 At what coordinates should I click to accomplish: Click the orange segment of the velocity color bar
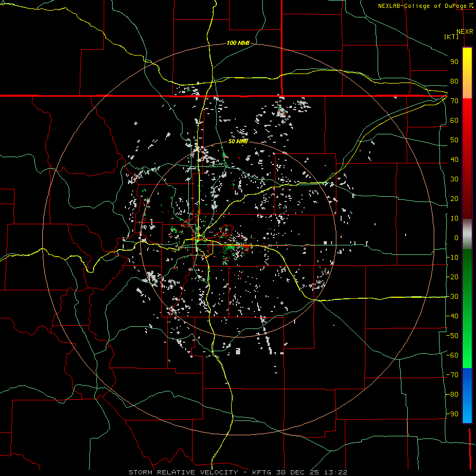click(467, 88)
